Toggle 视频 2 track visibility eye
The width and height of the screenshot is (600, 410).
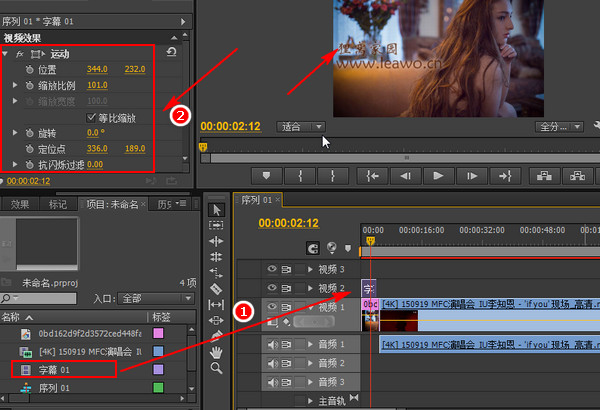[272, 287]
